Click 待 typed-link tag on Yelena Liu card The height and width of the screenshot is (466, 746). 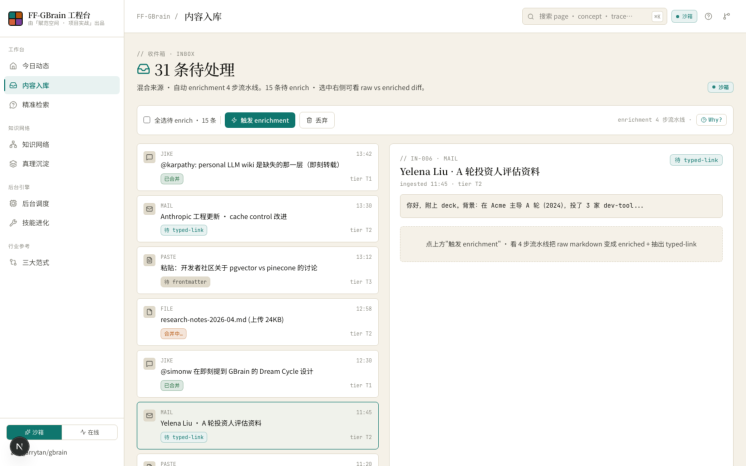pos(184,437)
